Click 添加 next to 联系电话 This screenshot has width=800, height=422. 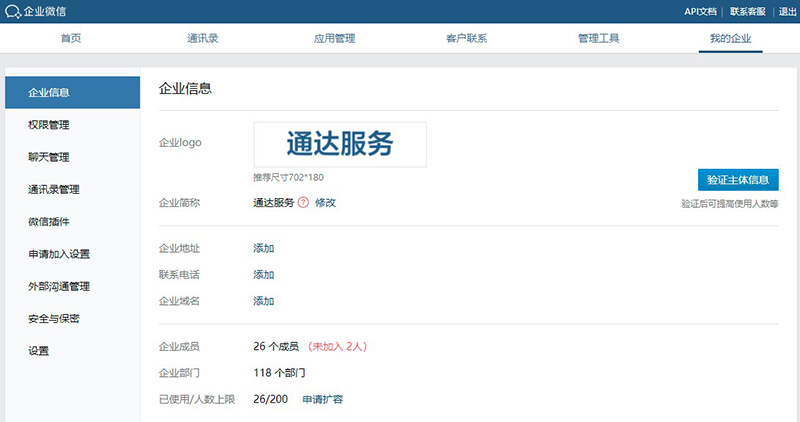[264, 275]
